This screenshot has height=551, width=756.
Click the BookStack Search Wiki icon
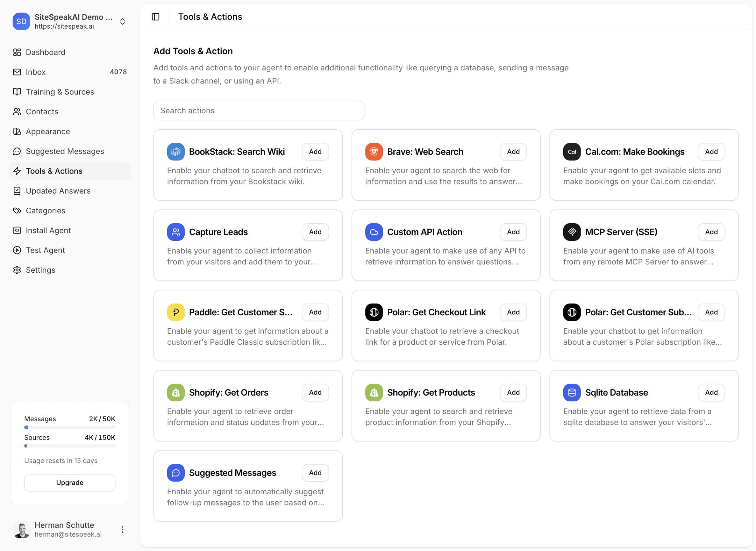point(176,152)
